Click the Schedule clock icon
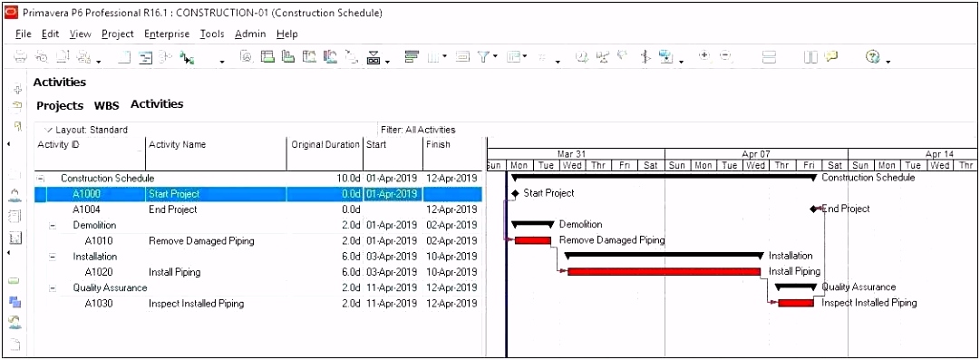This screenshot has width=980, height=360. (x=582, y=57)
